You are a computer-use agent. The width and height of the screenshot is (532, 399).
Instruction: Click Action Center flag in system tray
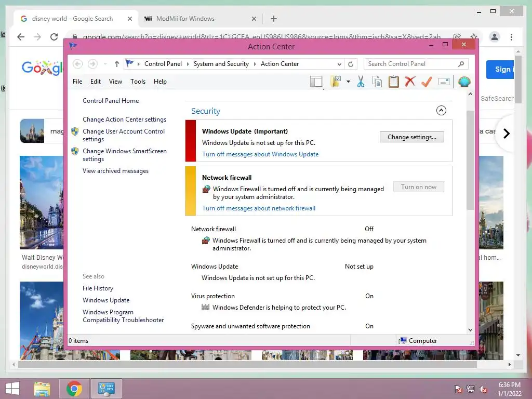458,389
